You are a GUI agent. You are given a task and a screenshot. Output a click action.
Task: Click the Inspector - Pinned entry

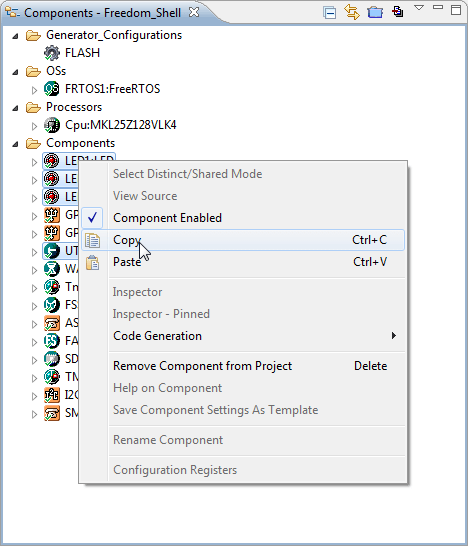[243, 314]
